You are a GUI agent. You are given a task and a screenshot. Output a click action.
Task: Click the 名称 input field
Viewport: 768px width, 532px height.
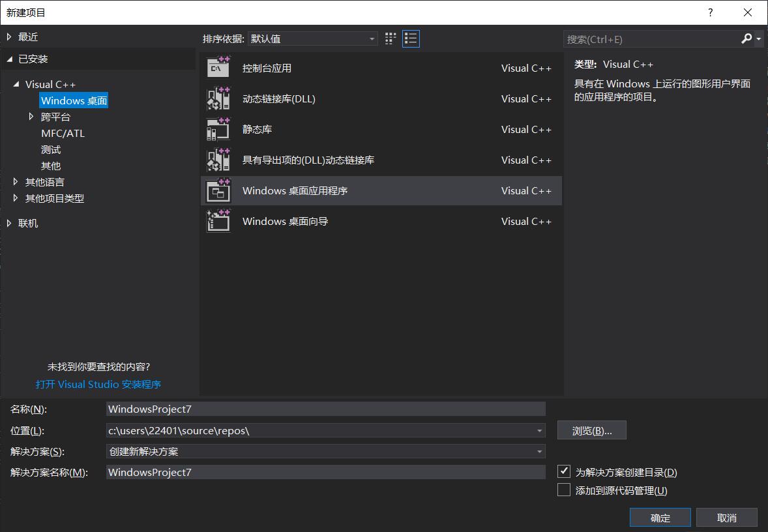tap(326, 409)
